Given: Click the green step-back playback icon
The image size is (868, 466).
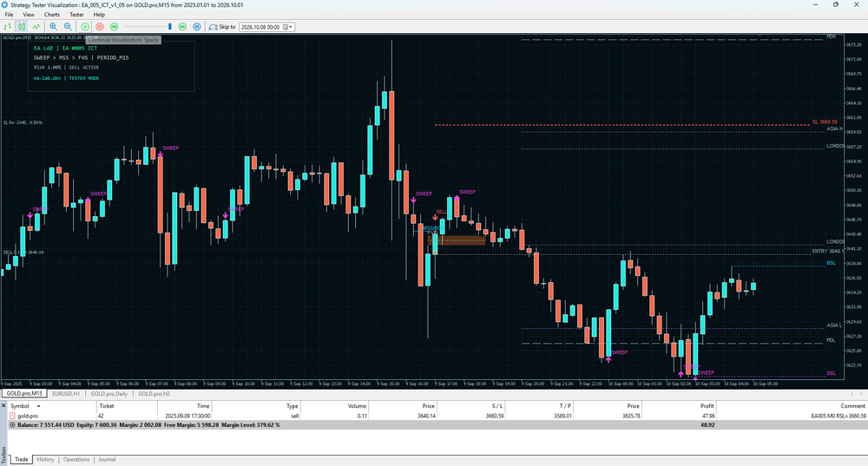Looking at the screenshot, I should click(114, 27).
